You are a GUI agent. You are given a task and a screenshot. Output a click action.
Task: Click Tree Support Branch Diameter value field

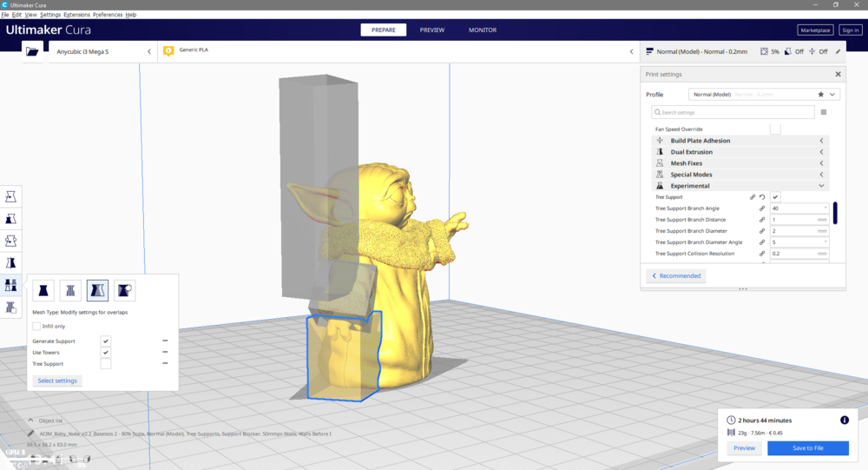point(799,231)
